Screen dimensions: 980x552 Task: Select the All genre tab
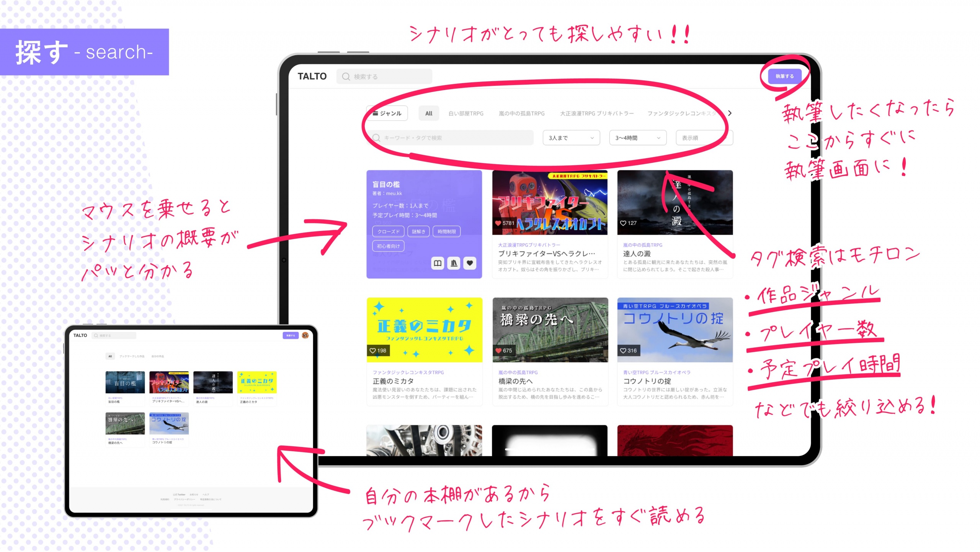[x=428, y=113]
